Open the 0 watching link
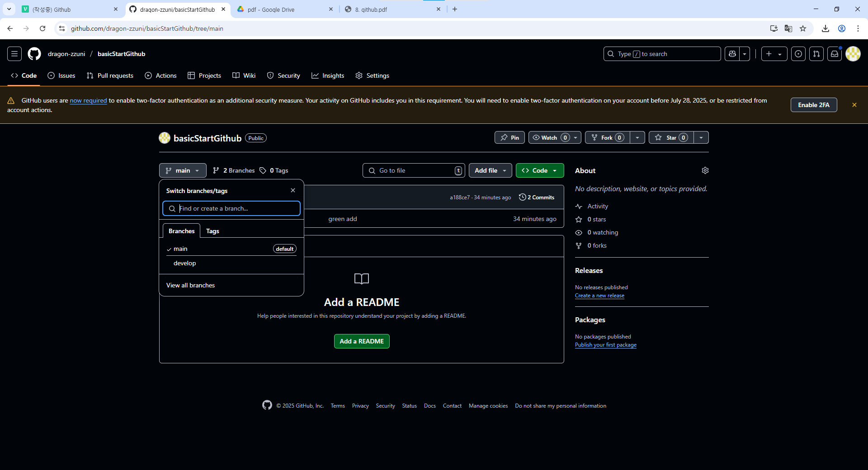Viewport: 868px width, 470px height. [597, 232]
